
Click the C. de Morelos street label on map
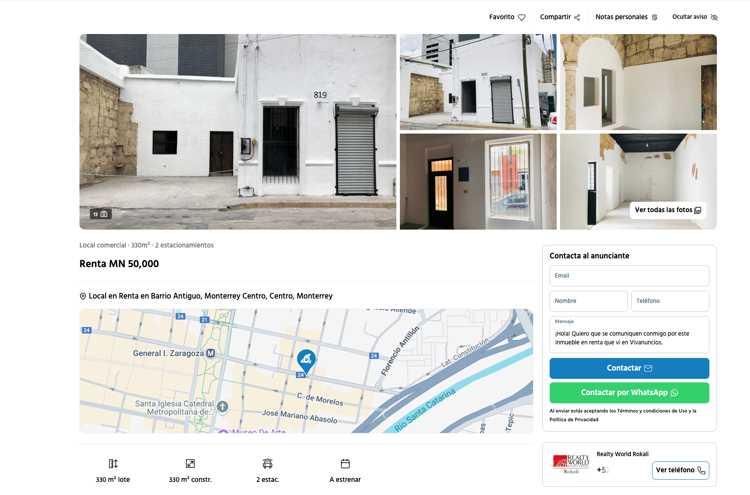[x=320, y=399]
